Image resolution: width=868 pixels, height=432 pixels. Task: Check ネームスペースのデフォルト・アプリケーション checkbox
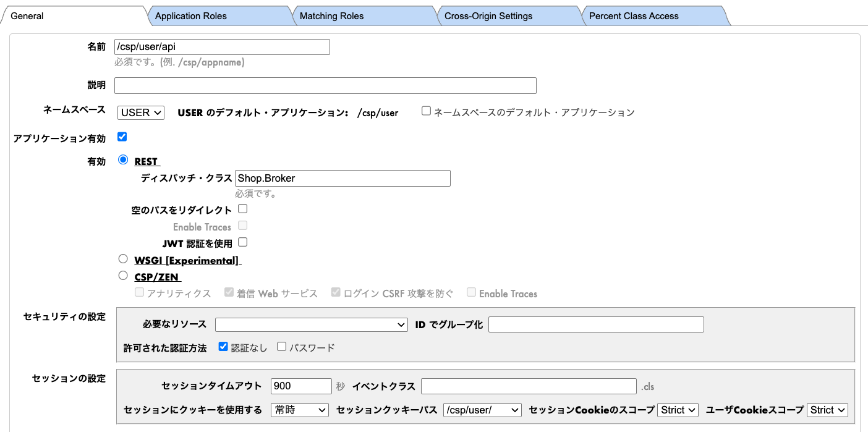[x=426, y=111]
